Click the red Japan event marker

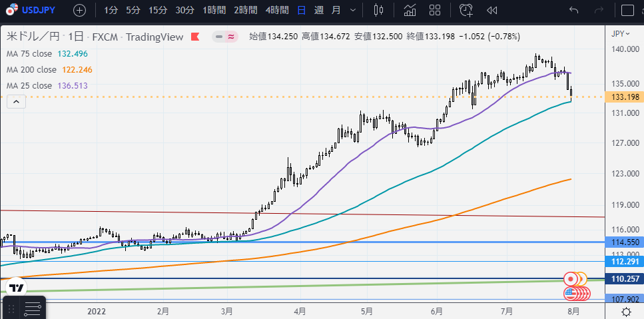click(570, 279)
